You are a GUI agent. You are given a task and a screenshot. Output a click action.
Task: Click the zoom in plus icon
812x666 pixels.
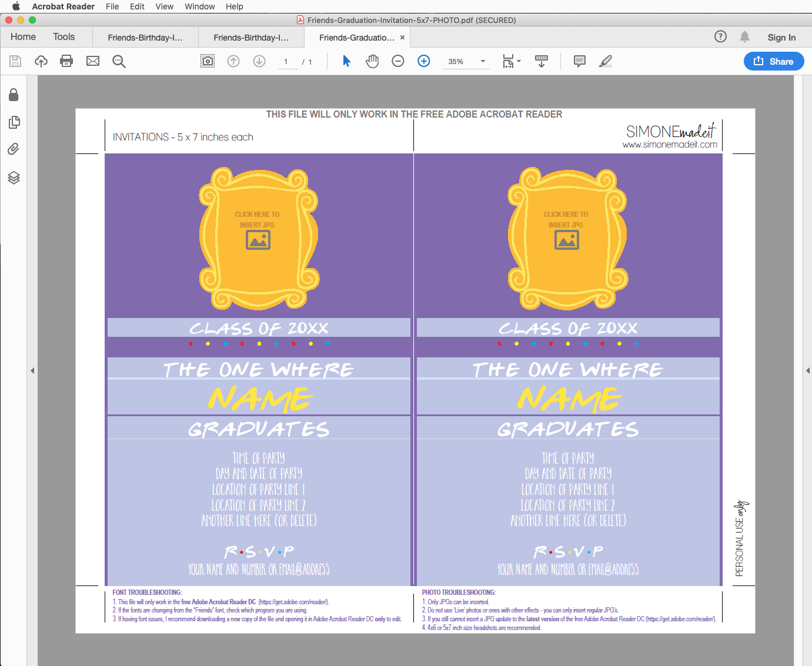click(x=424, y=61)
